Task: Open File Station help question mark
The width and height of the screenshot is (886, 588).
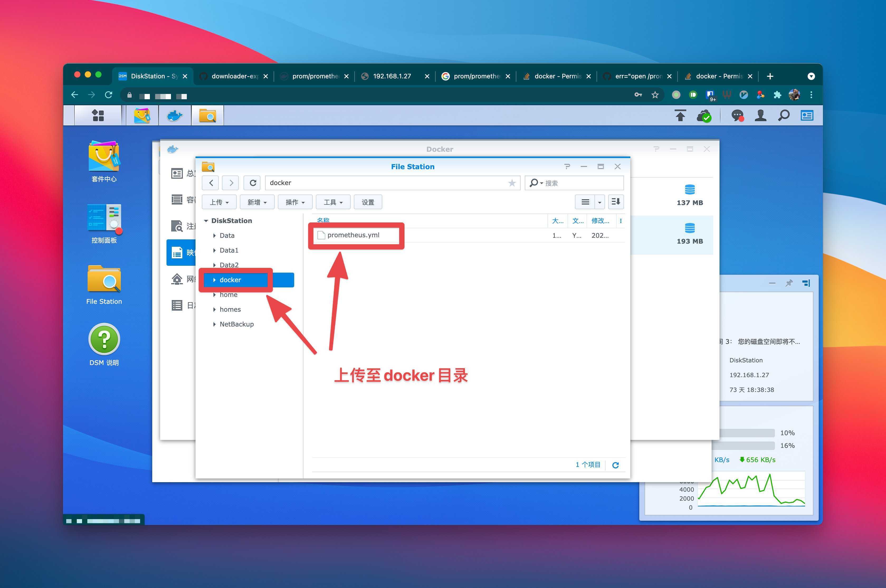Action: (x=567, y=167)
